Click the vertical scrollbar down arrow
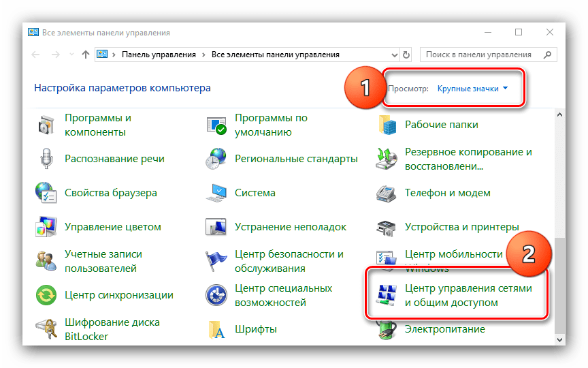The image size is (588, 368). pos(560,339)
